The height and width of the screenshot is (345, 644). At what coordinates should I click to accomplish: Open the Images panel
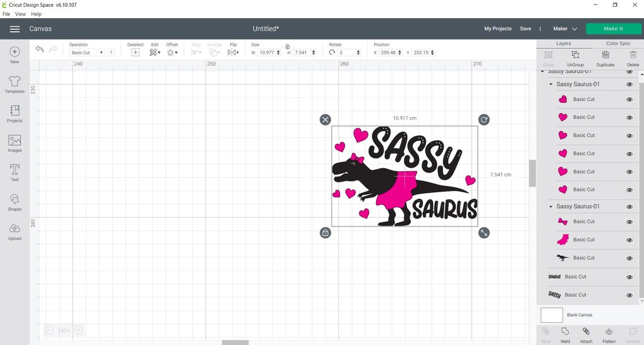(x=14, y=143)
